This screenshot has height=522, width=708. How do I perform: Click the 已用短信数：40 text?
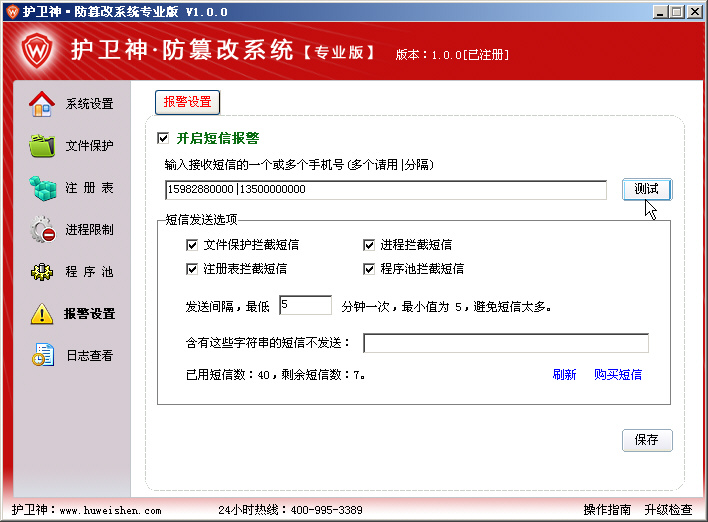coord(228,375)
